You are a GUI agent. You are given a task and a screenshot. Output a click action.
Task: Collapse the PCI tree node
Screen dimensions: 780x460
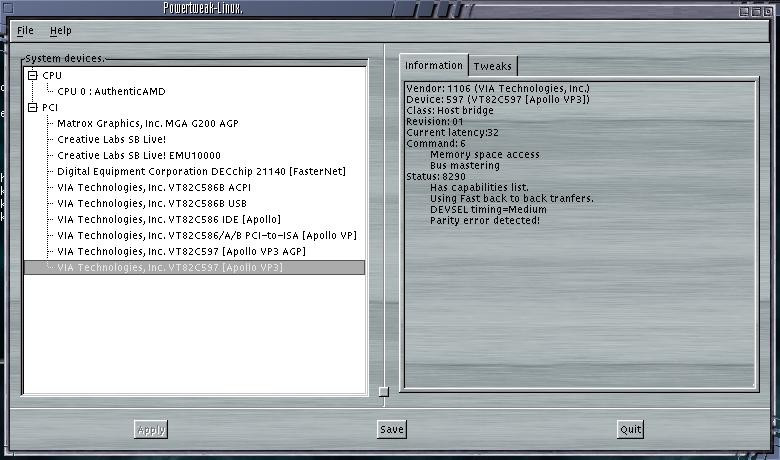[33, 107]
